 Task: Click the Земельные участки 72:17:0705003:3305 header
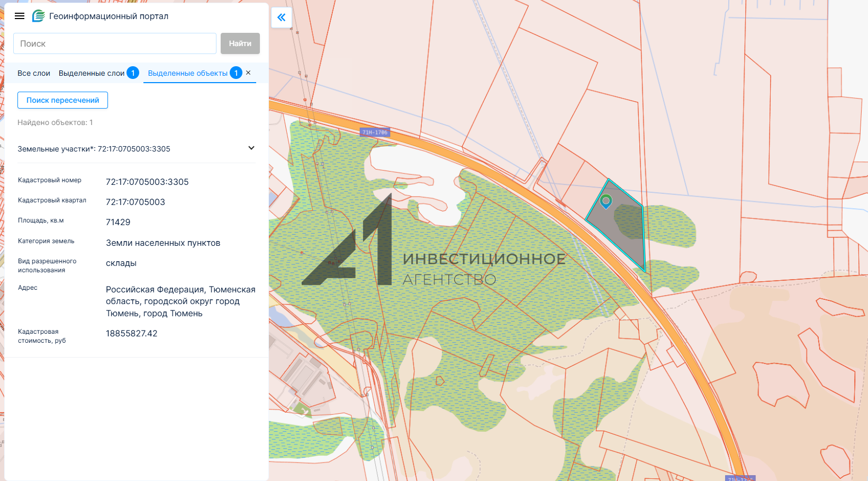[x=94, y=149]
